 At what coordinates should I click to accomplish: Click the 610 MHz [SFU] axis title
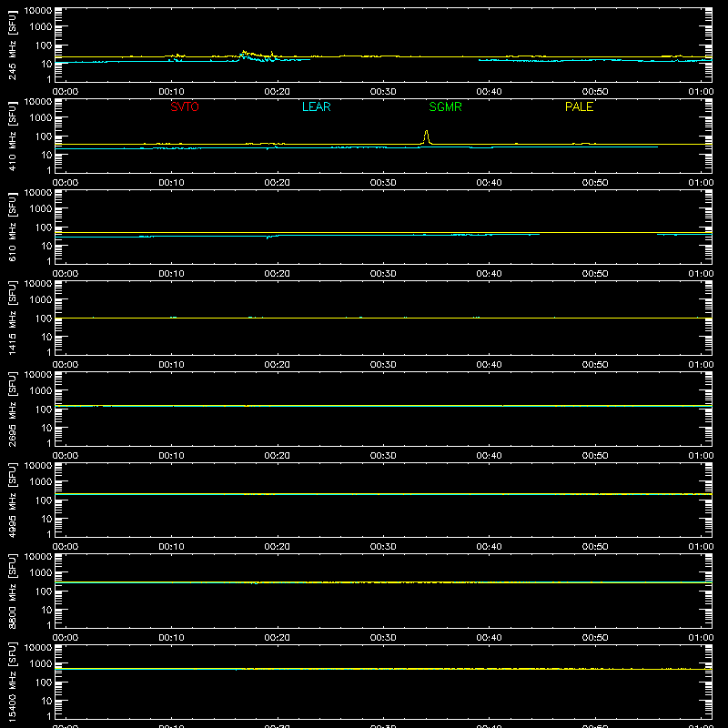point(12,227)
